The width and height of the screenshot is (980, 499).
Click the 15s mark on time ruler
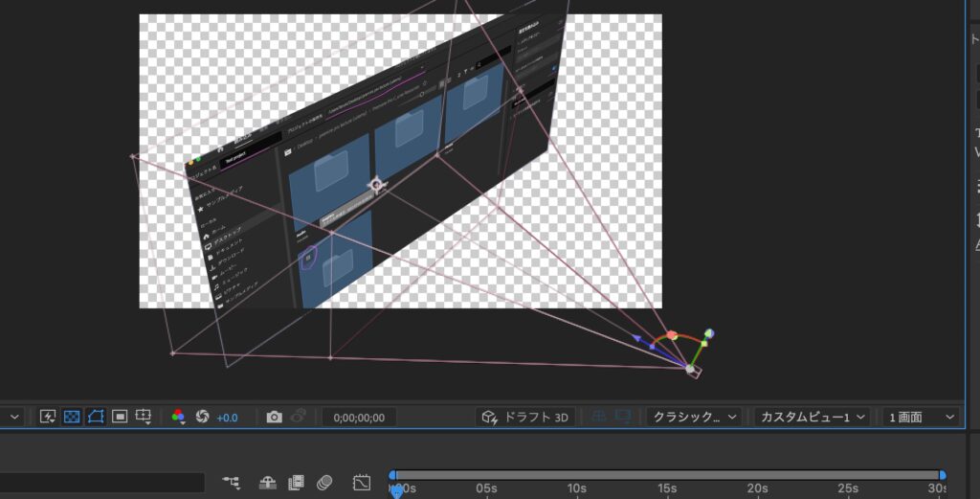click(x=667, y=488)
